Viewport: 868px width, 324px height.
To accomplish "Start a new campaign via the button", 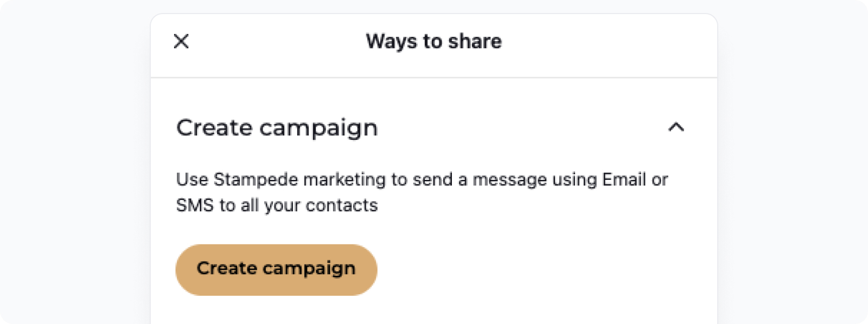I will (276, 269).
